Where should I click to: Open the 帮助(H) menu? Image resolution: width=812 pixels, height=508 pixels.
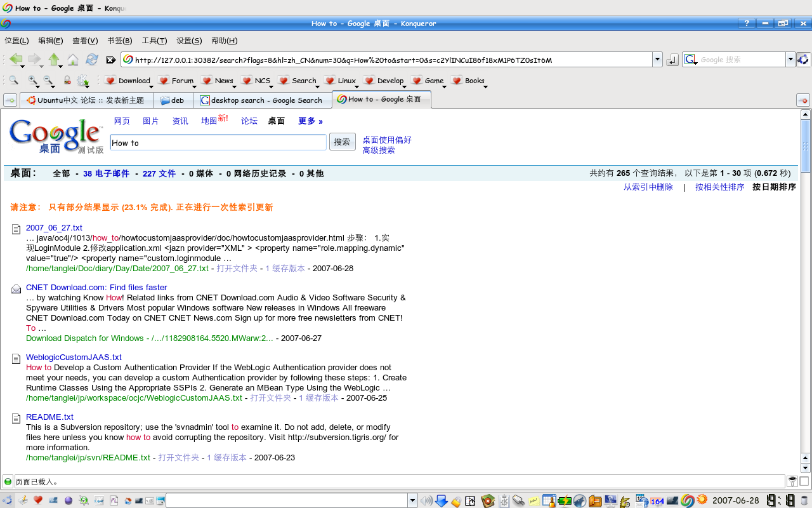tap(224, 41)
